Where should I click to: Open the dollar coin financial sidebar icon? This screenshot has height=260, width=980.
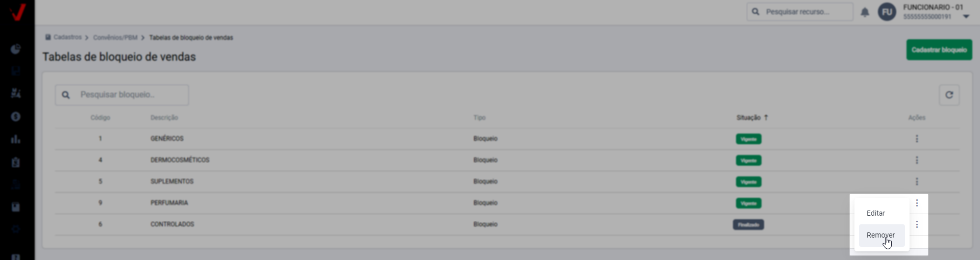[16, 117]
